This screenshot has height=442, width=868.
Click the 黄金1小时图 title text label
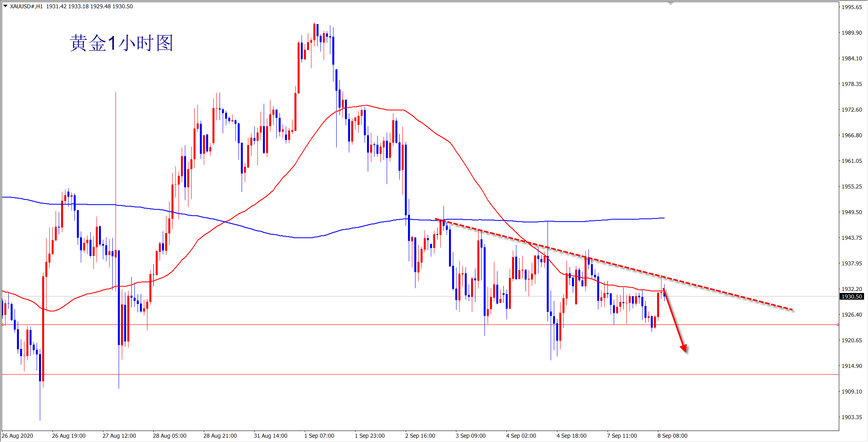(121, 43)
